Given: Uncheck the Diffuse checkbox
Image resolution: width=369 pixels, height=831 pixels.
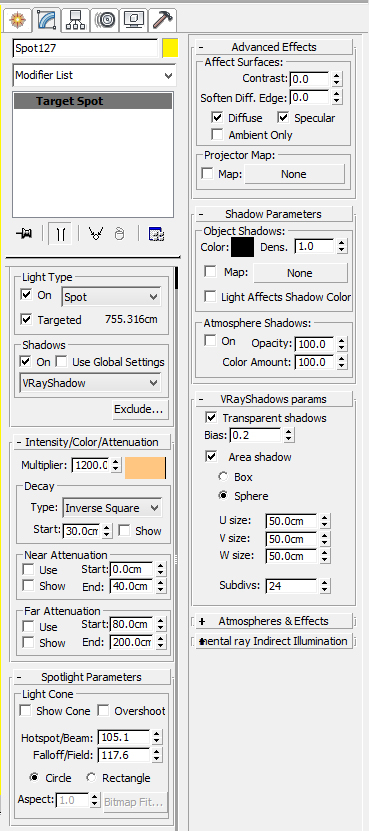Looking at the screenshot, I should (x=217, y=117).
